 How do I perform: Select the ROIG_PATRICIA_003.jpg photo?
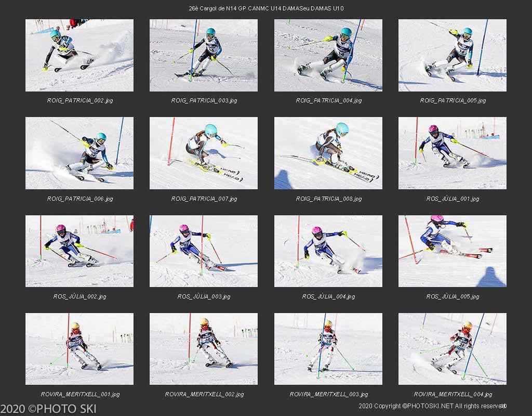click(204, 55)
